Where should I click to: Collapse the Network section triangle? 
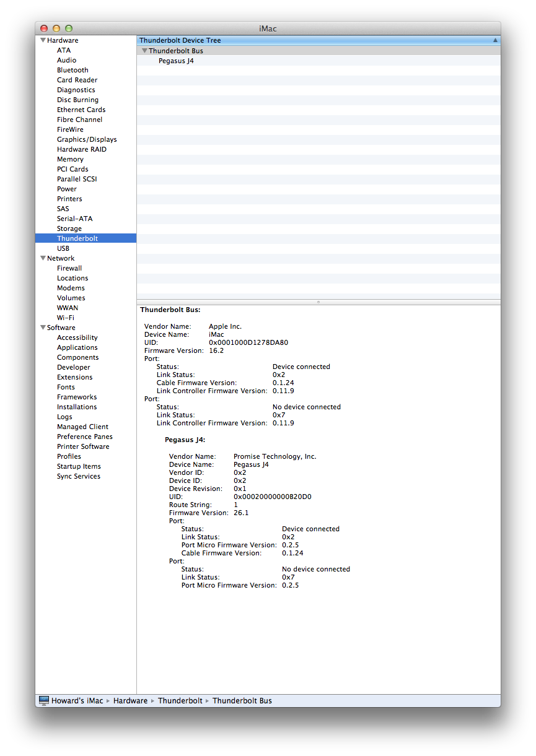(43, 258)
